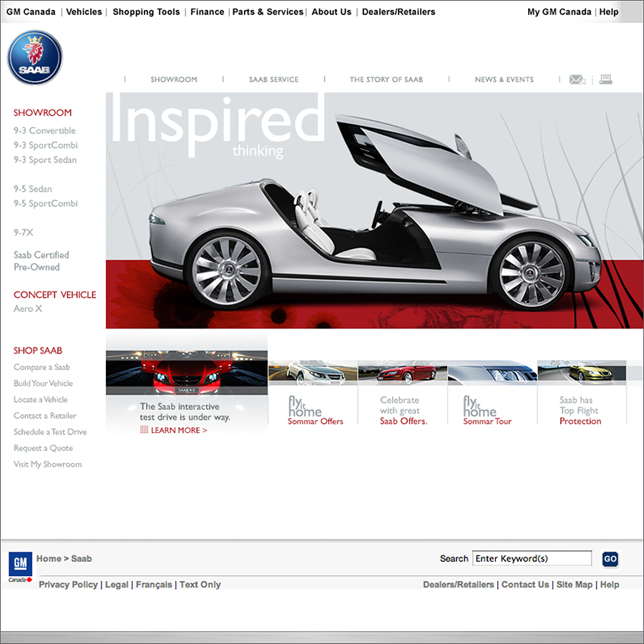
Task: Open GM Canada in top bar
Action: point(31,12)
